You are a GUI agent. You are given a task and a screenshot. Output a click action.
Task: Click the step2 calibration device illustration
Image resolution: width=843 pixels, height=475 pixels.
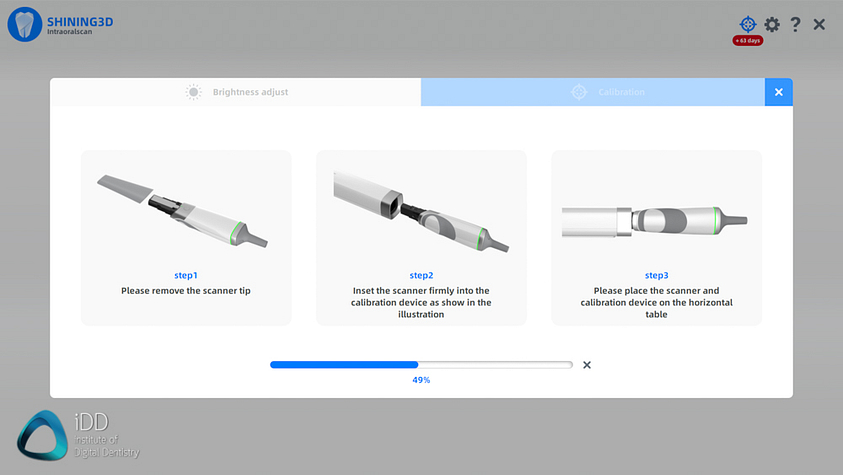421,211
